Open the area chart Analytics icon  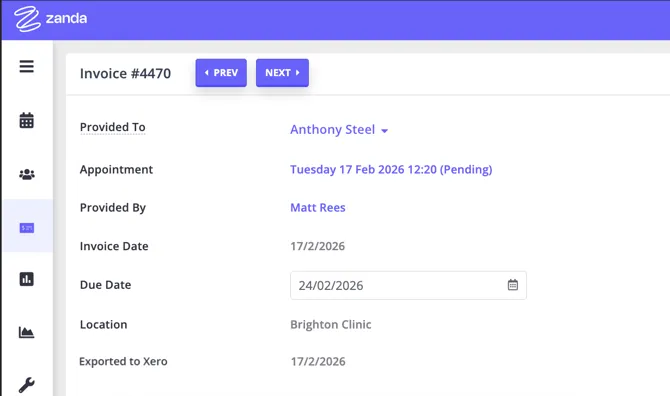coord(26,332)
